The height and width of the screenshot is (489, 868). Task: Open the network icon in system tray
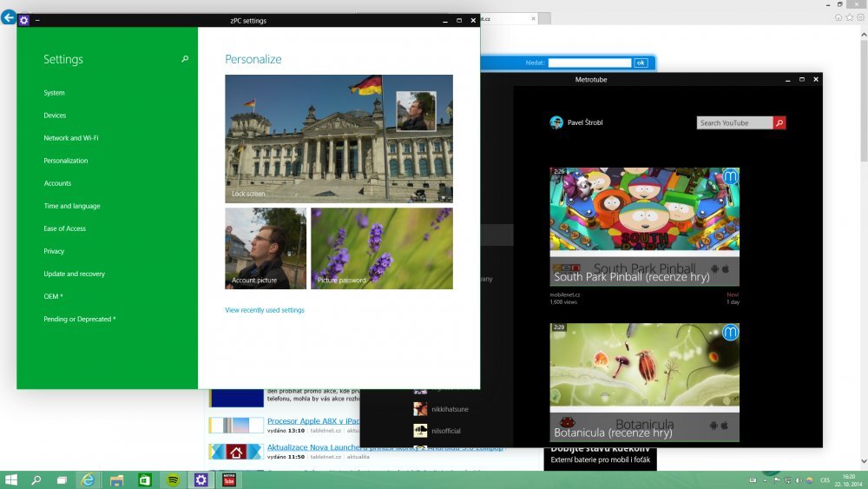(788, 480)
